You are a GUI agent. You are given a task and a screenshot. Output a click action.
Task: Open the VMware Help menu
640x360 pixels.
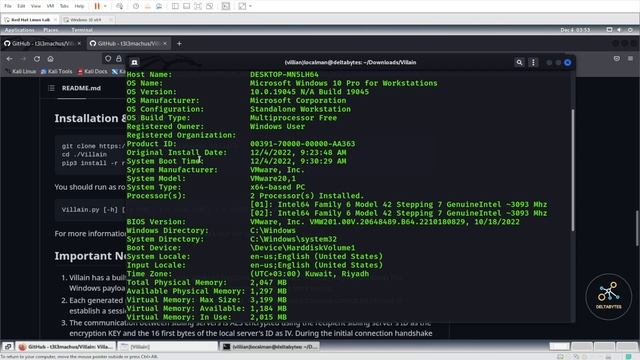[x=79, y=6]
